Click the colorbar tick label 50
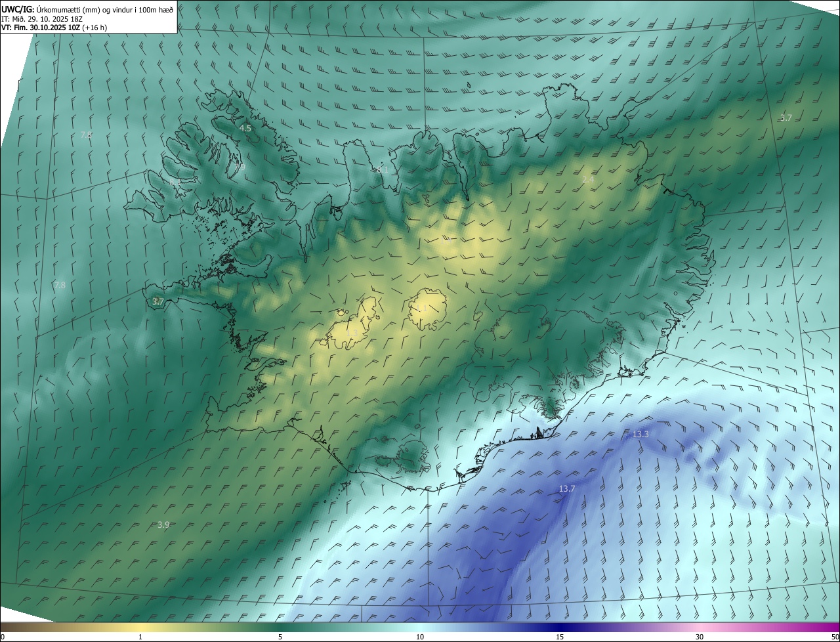 coord(835,637)
